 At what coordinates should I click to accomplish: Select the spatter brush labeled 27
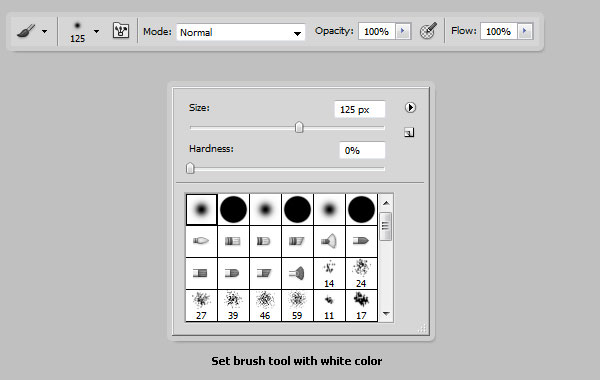pos(202,305)
